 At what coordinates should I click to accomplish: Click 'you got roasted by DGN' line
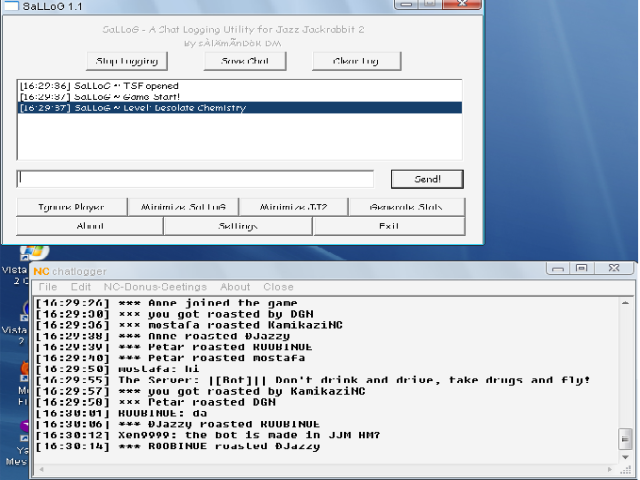175,314
